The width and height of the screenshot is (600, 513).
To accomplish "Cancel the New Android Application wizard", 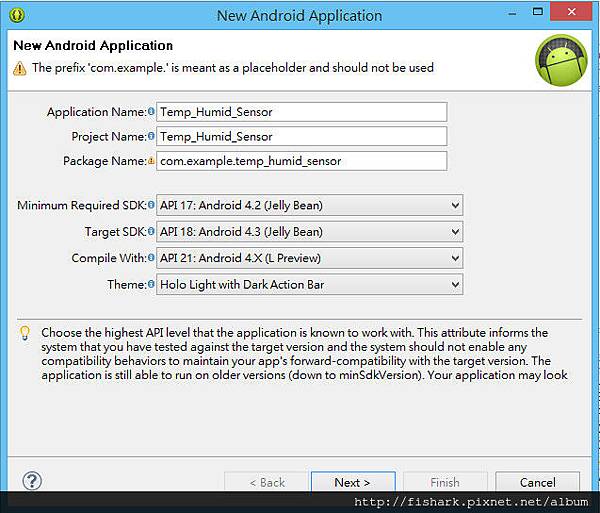I will (537, 482).
